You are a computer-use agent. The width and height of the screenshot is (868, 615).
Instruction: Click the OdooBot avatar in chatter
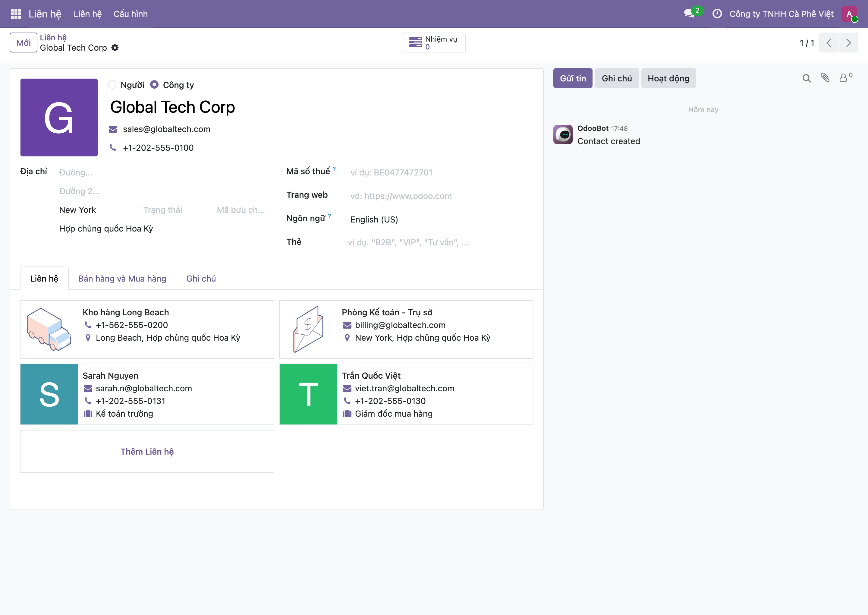pyautogui.click(x=563, y=134)
